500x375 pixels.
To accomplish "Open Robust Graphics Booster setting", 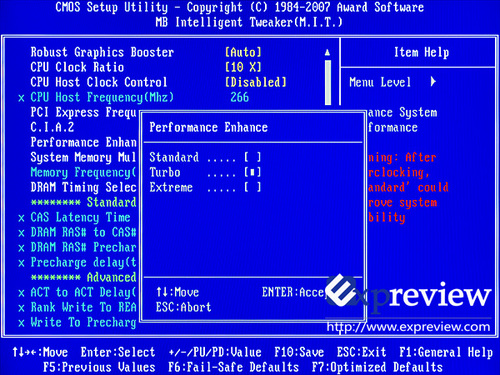I will pos(102,52).
